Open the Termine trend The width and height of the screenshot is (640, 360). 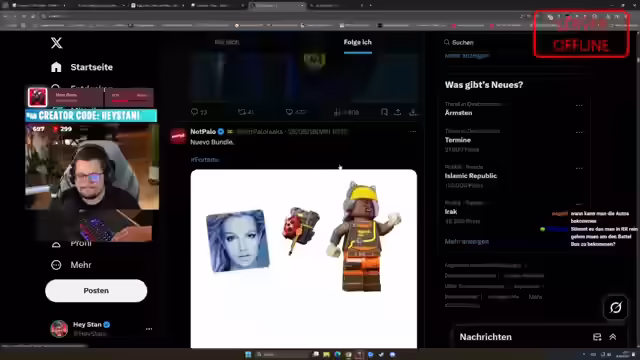(458, 140)
